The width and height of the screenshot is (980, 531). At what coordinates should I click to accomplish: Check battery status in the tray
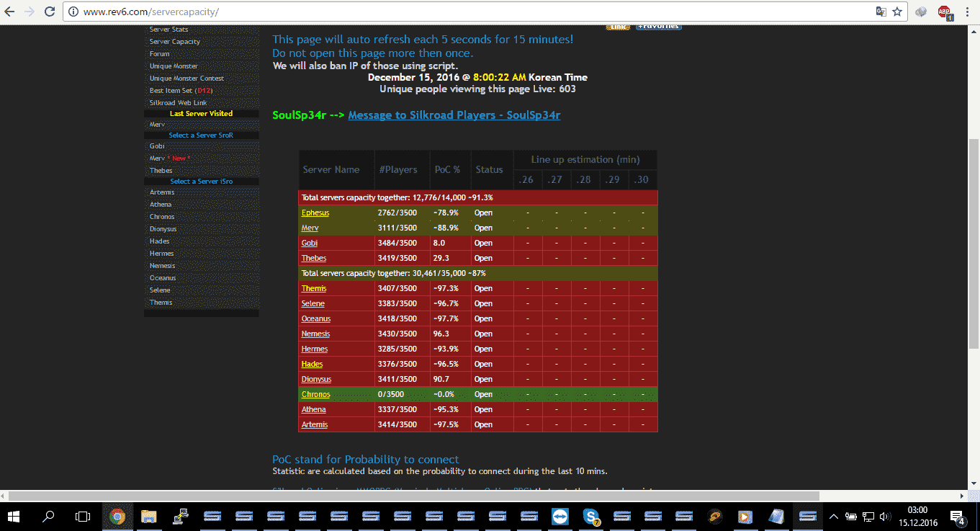(851, 517)
